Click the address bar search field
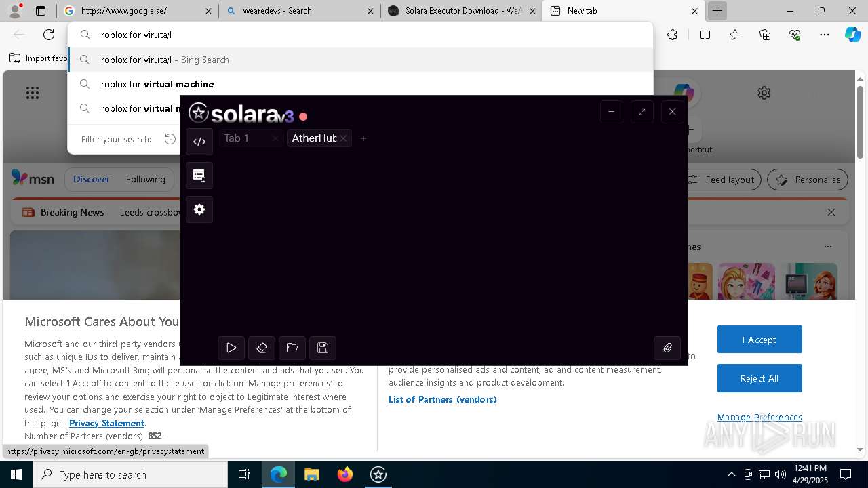Viewport: 868px width, 488px height. [359, 35]
